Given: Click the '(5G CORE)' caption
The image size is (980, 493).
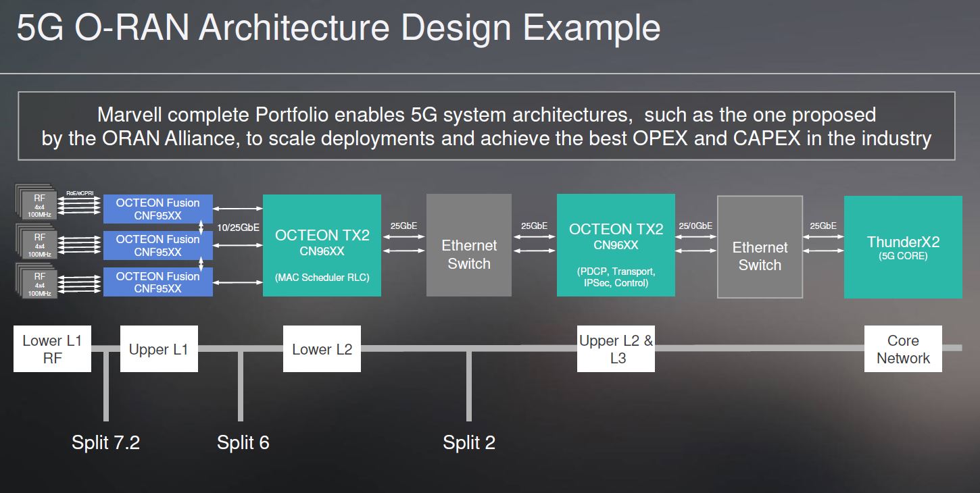Looking at the screenshot, I should (x=903, y=257).
